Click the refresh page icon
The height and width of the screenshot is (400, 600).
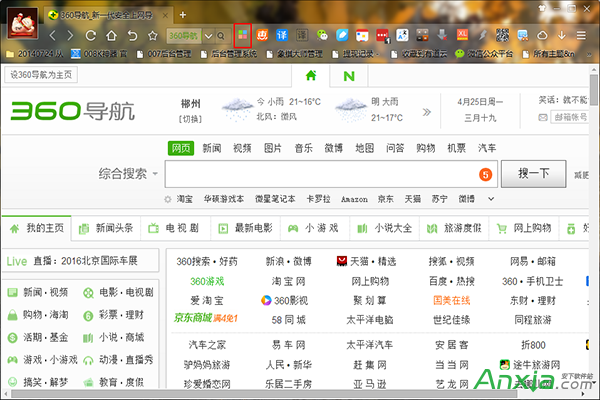(90, 36)
